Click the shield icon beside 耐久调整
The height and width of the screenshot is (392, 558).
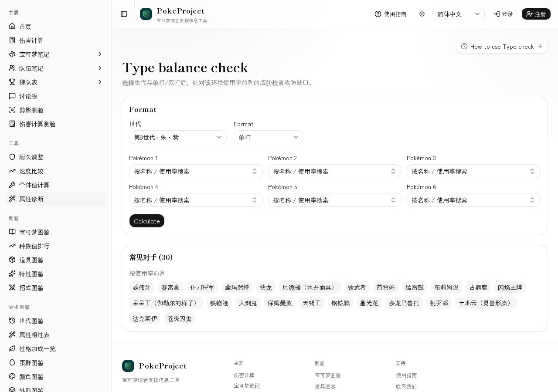[12, 157]
